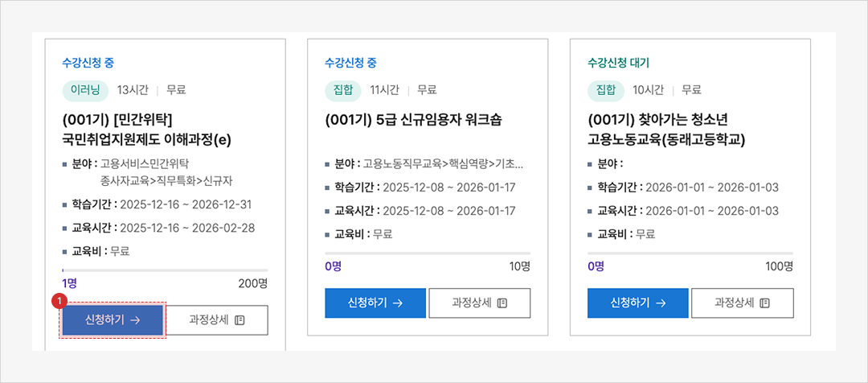
Task: Click the 수강신청 대기 status label
Action: (x=618, y=63)
